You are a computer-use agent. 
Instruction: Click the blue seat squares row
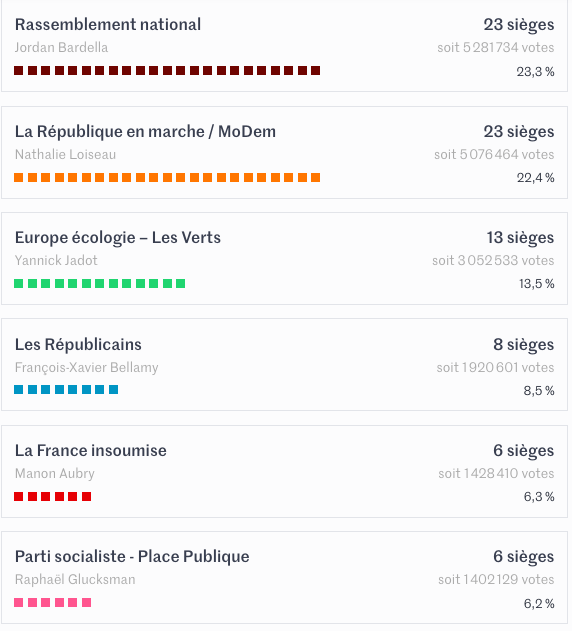point(66,390)
